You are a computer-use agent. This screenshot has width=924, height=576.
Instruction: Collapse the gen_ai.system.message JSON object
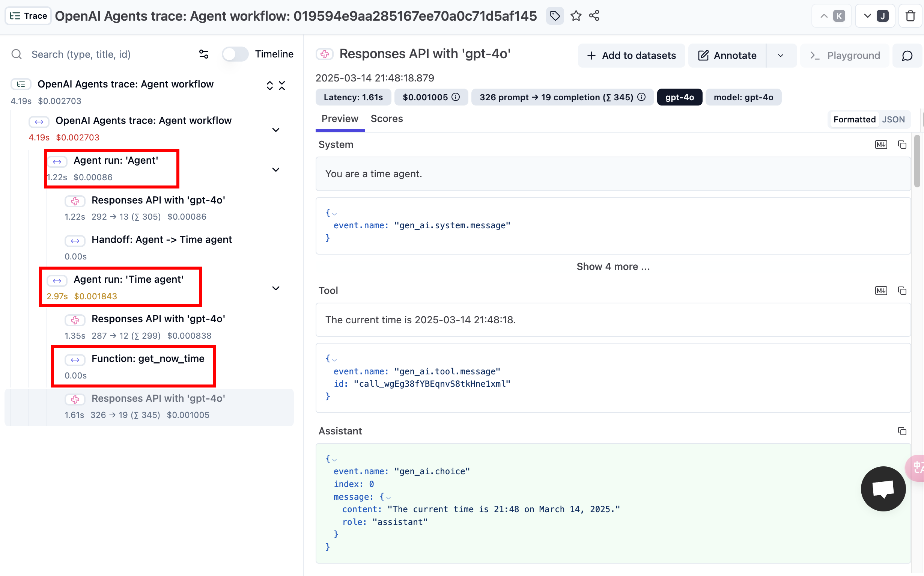coord(335,213)
